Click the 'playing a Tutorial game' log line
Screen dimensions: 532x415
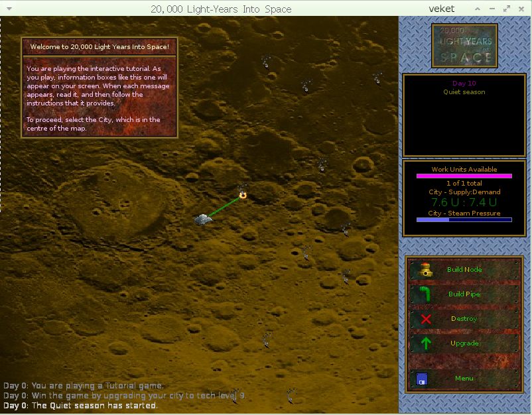point(84,386)
